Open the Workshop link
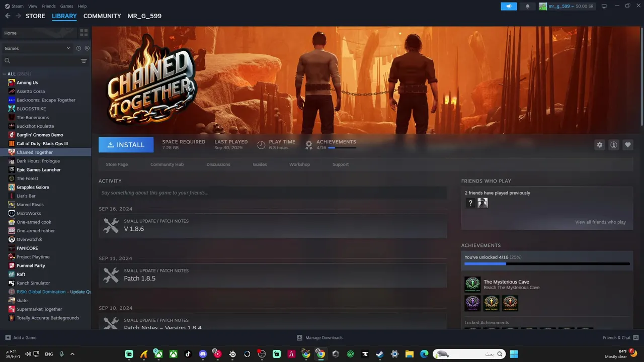This screenshot has width=644, height=362. coord(299,164)
